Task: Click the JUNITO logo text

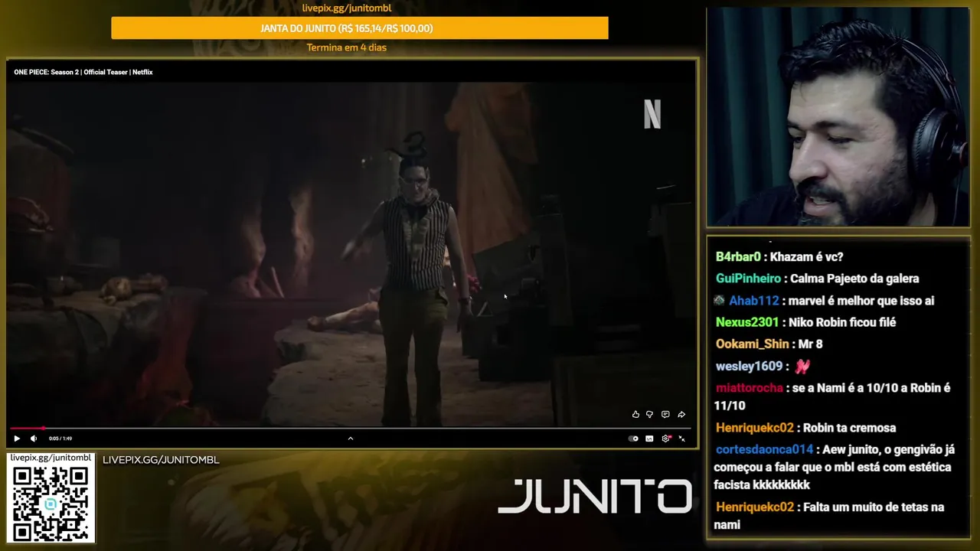Action: (595, 497)
